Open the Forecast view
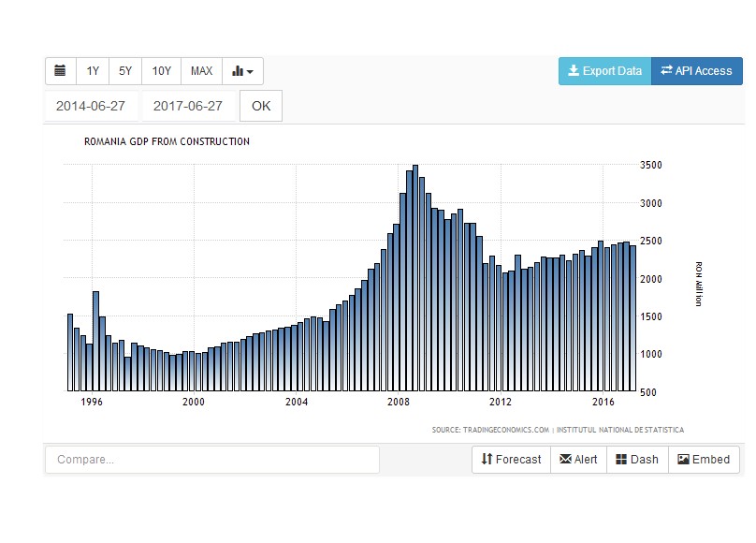Viewport: 756px width, 543px height. [511, 460]
